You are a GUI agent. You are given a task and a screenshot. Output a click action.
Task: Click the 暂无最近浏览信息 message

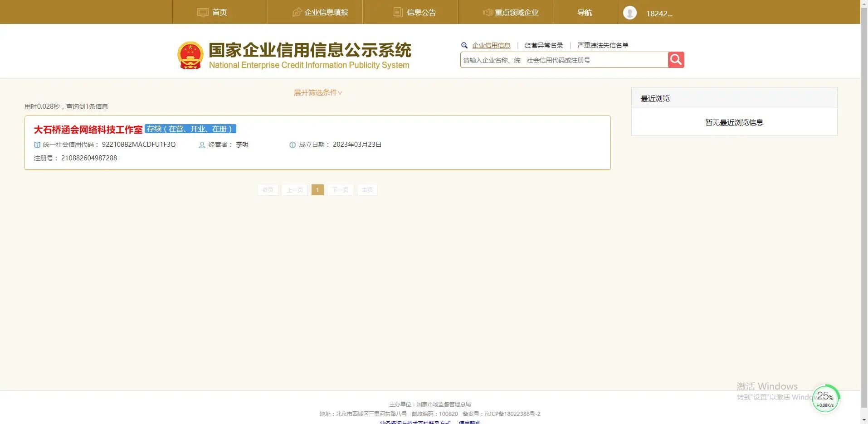734,122
